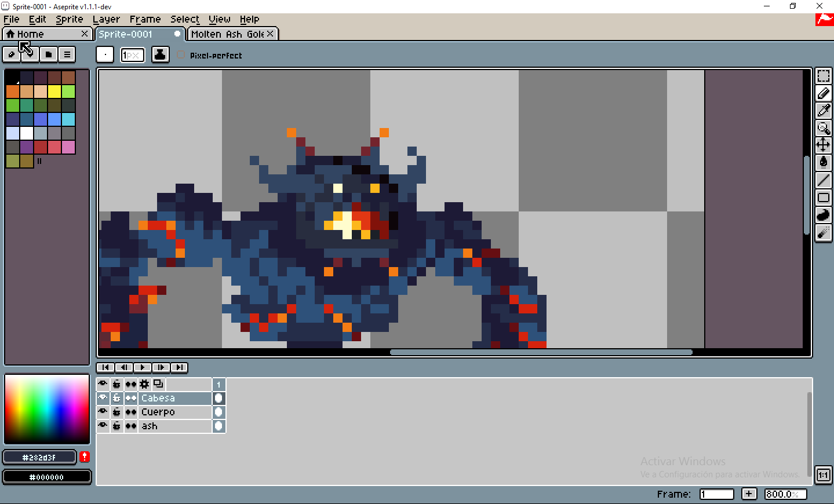Open the Sprite menu
Viewport: 834px width, 504px height.
[x=70, y=19]
